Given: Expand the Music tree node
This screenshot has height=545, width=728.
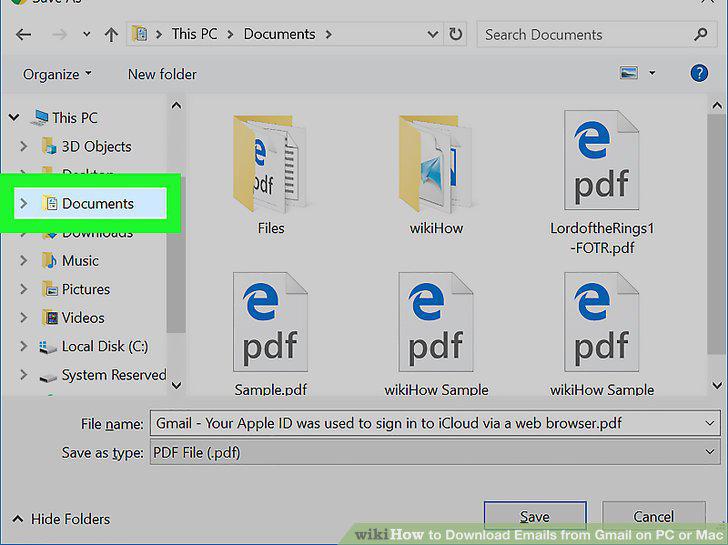Looking at the screenshot, I should coord(24,260).
